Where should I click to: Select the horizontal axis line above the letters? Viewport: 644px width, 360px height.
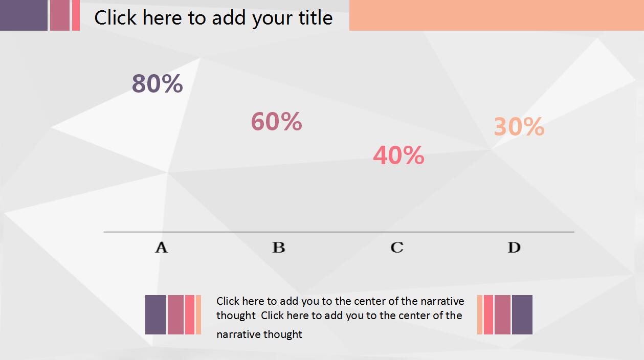point(339,232)
